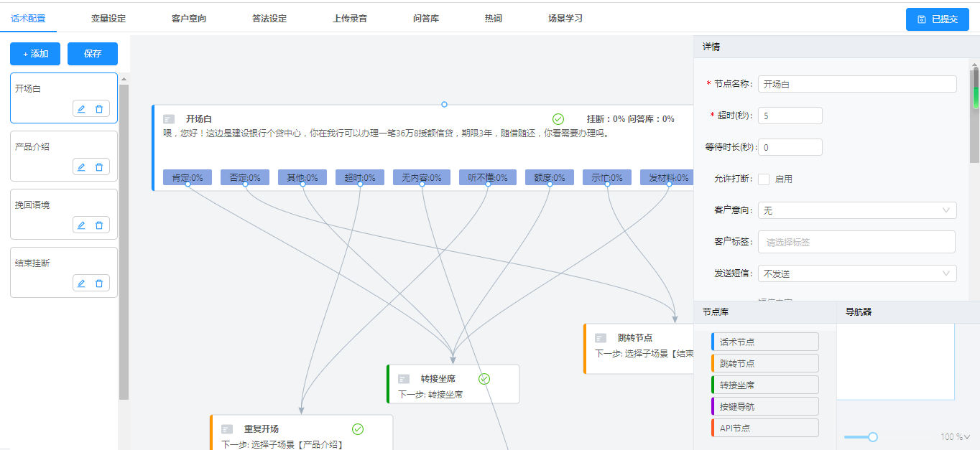The height and width of the screenshot is (450, 980).
Task: Click edit pencil icon for 开场白 scene
Action: (x=81, y=109)
